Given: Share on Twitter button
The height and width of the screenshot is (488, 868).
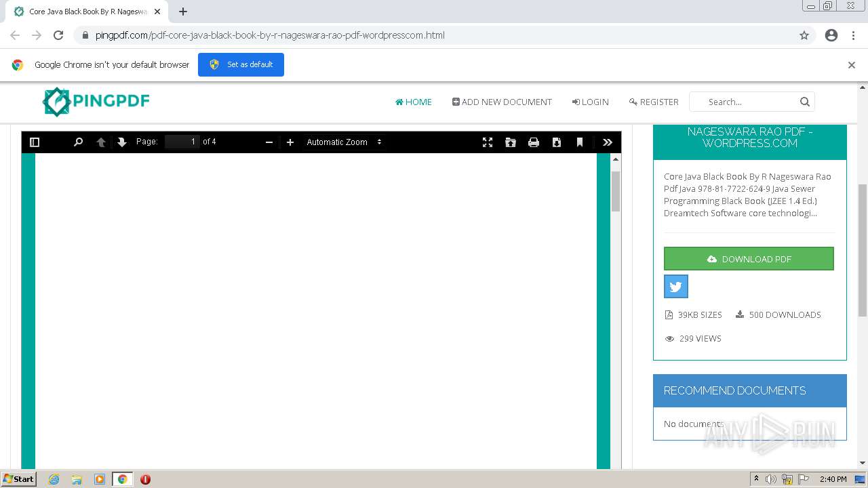Looking at the screenshot, I should click(676, 287).
